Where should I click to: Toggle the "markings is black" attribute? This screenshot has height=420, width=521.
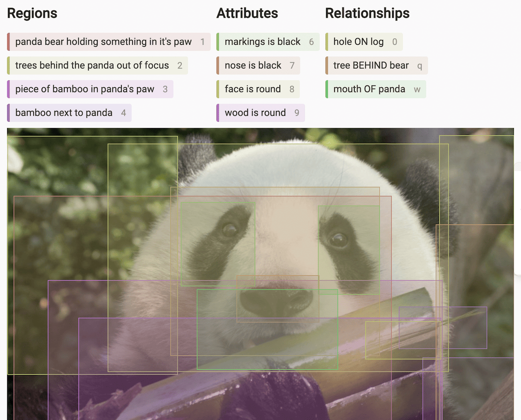point(267,42)
